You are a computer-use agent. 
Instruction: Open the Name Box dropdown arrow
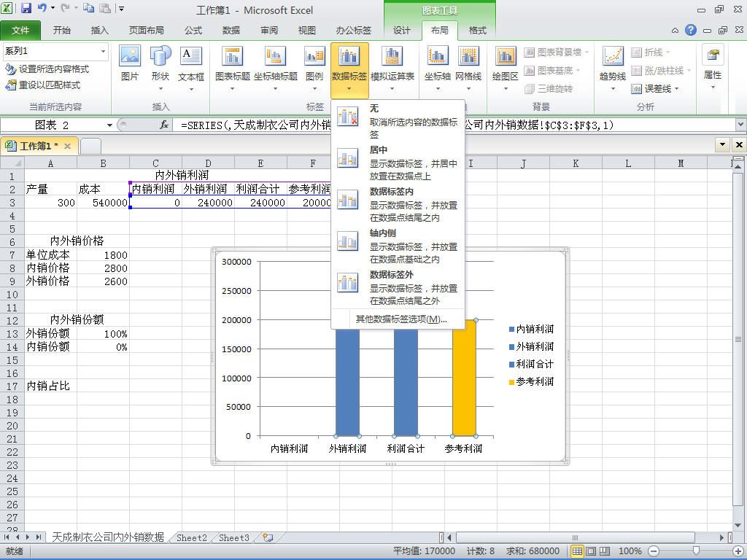pos(109,125)
